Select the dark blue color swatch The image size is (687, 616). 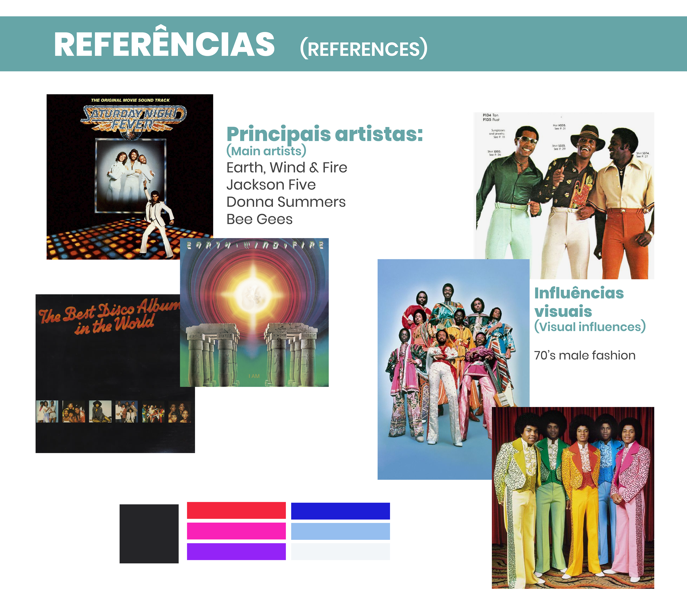(x=340, y=511)
